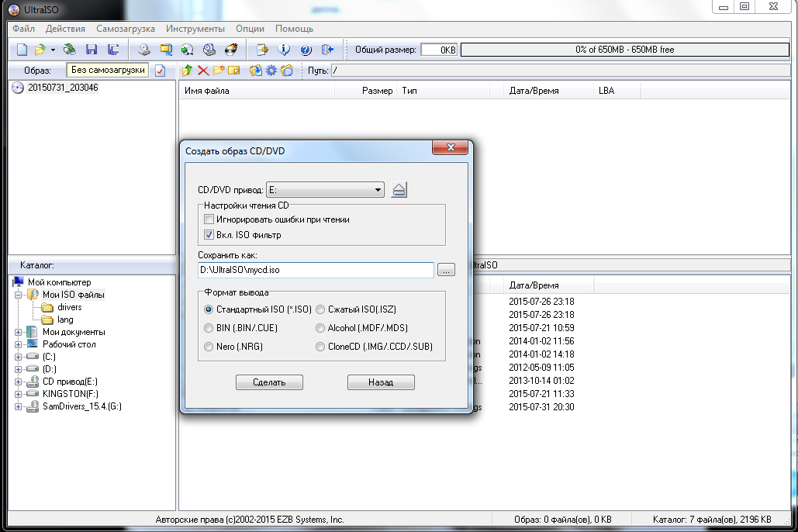
Task: Click the Compress ISO disc icon
Action: coord(188,50)
